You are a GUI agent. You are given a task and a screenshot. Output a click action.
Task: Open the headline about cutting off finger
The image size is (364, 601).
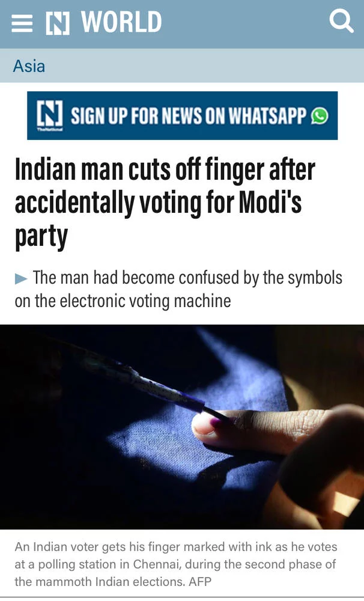[165, 203]
